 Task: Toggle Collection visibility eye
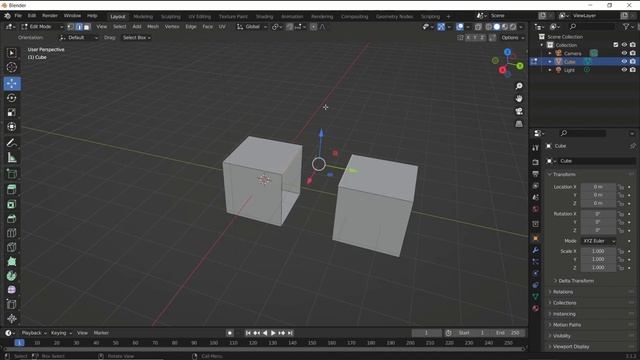pyautogui.click(x=624, y=45)
